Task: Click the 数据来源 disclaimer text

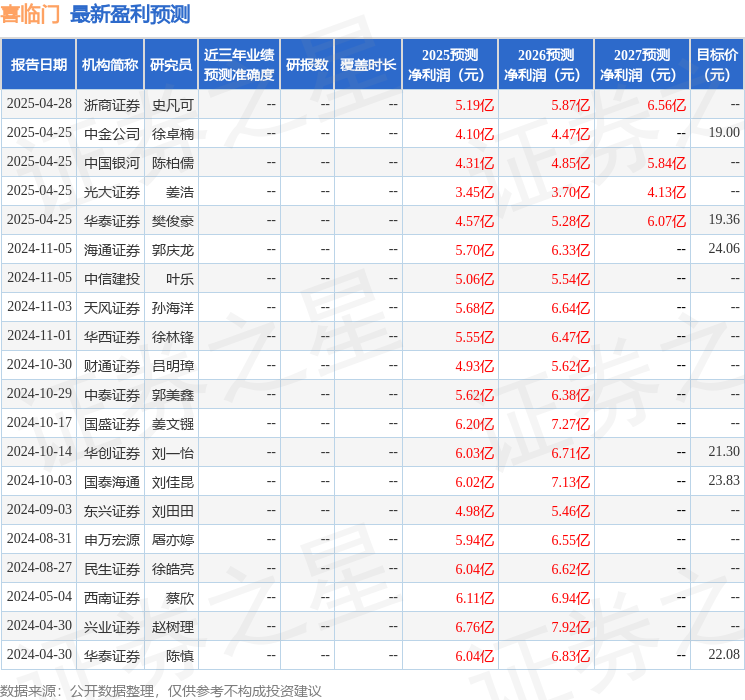Action: [161, 690]
